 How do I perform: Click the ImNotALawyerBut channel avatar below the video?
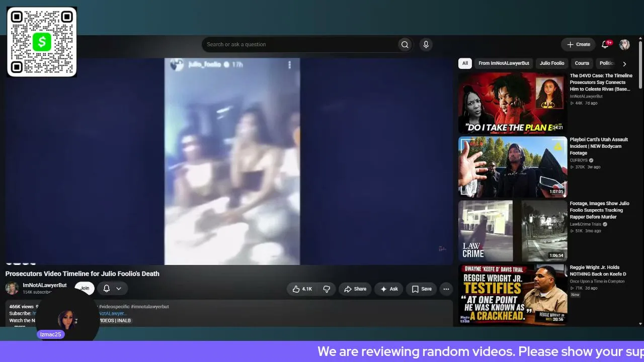(12, 288)
